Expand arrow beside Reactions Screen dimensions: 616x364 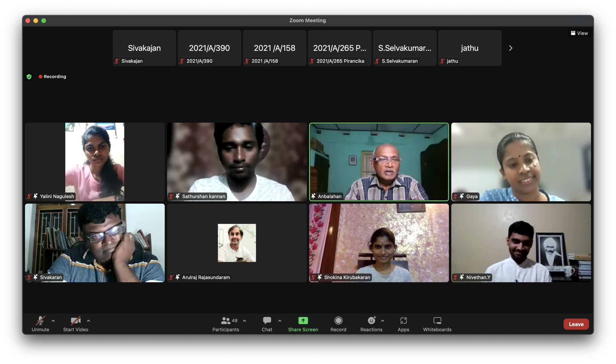pos(383,321)
